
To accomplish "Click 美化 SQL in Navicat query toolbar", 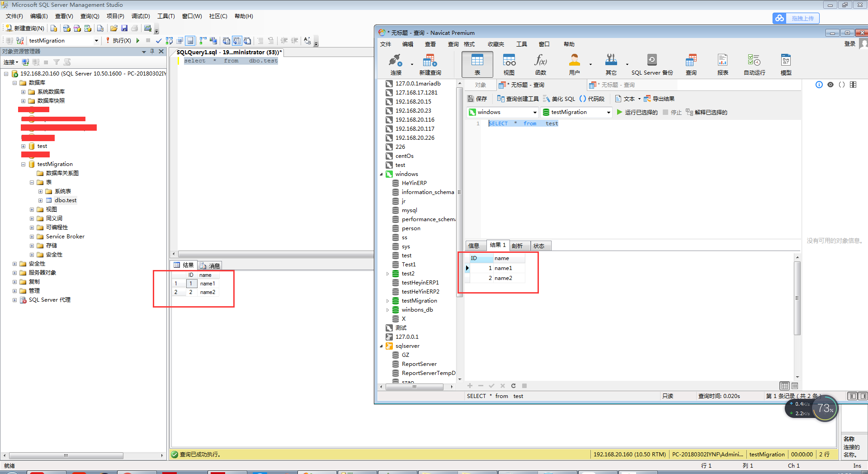I will coord(559,99).
